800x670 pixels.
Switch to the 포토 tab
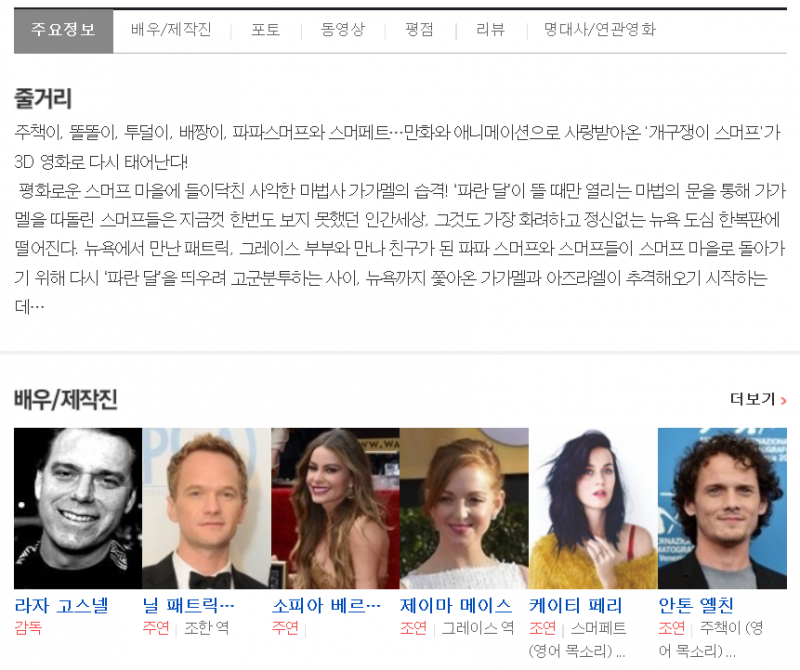(x=265, y=30)
